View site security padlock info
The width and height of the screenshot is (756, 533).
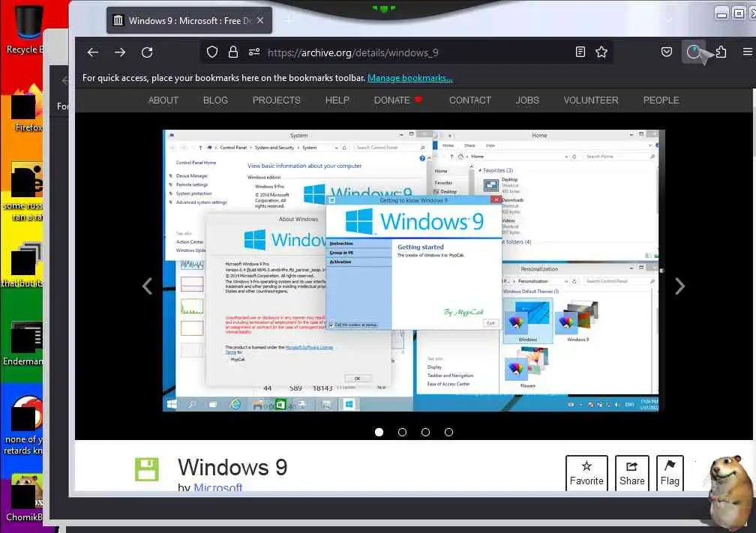tap(233, 52)
